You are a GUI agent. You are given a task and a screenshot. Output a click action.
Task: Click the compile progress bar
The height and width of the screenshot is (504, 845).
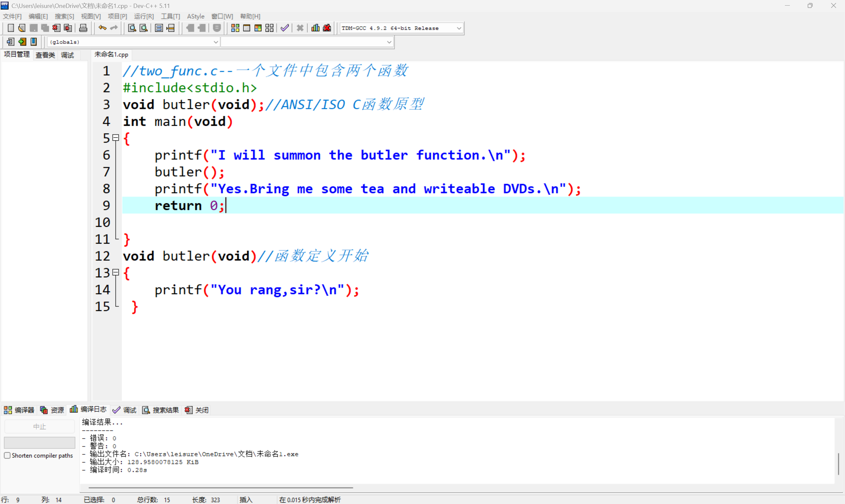[x=39, y=442]
